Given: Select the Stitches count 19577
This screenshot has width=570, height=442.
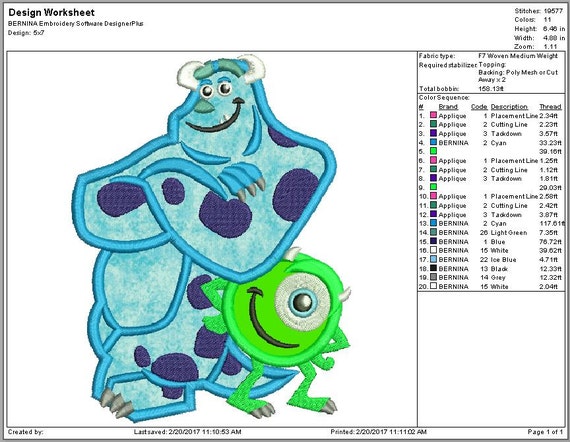Looking at the screenshot, I should click(553, 11).
